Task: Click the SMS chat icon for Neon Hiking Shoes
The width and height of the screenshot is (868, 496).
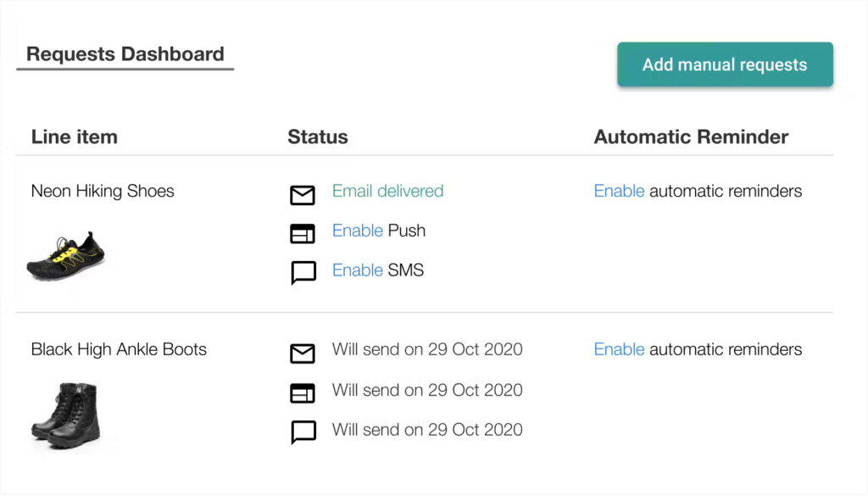Action: click(303, 272)
